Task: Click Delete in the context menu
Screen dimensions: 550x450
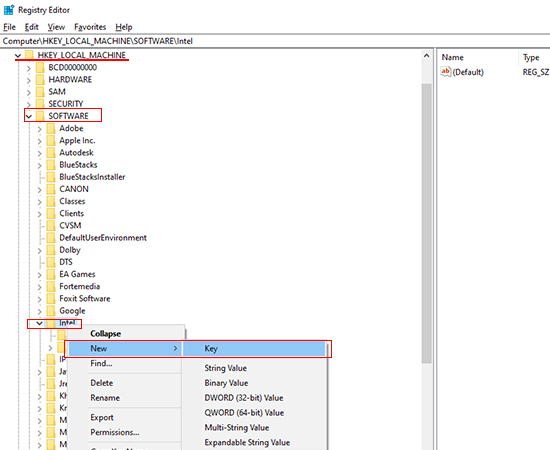Action: pyautogui.click(x=125, y=383)
